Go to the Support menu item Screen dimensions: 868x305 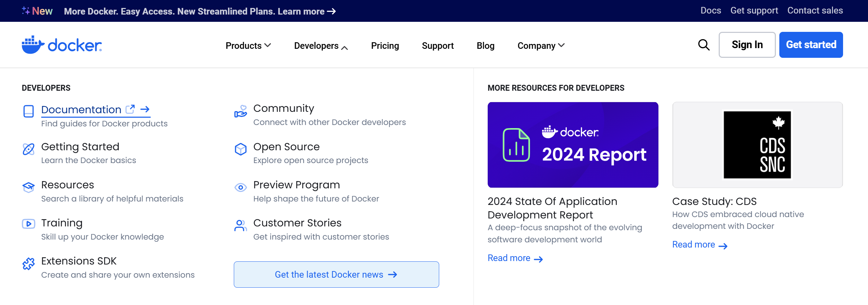coord(438,46)
